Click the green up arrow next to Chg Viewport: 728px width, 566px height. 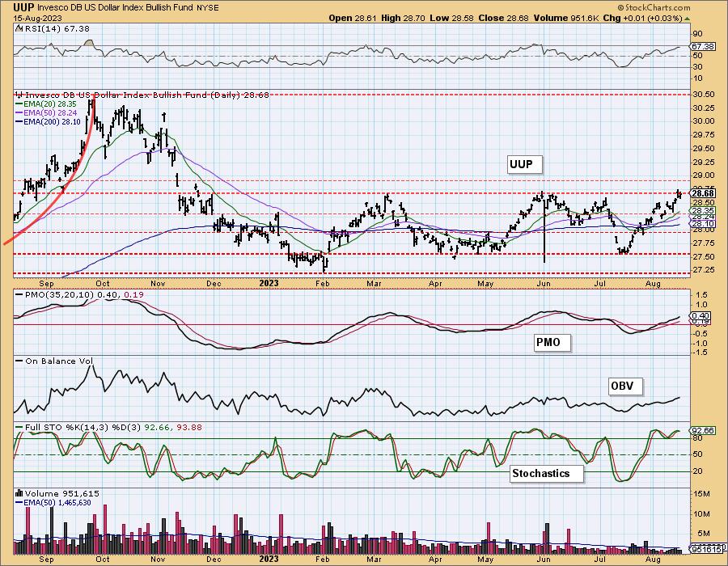click(687, 19)
